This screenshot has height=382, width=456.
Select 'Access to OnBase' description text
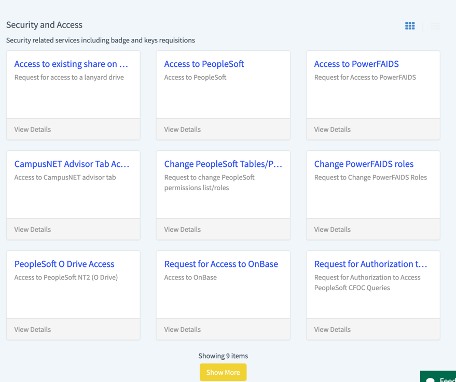pos(190,277)
